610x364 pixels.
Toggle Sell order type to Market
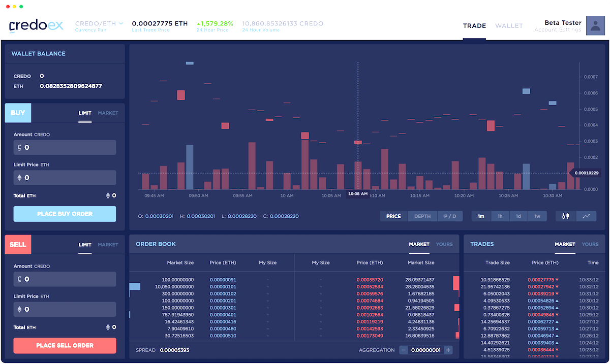tap(108, 245)
